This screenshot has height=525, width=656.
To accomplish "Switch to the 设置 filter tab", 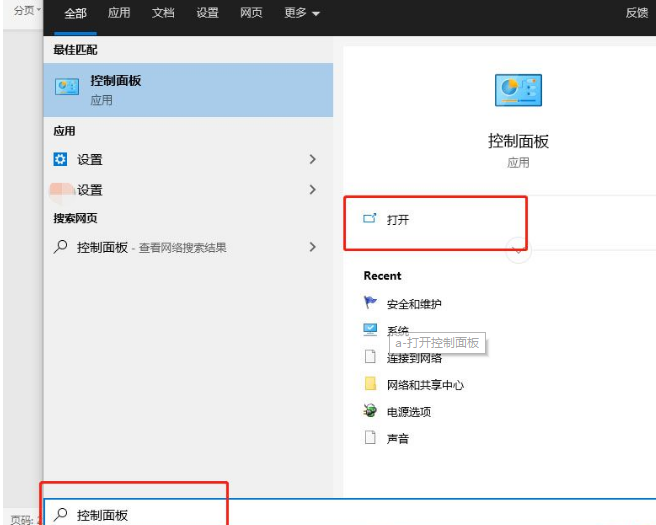I will tap(208, 13).
